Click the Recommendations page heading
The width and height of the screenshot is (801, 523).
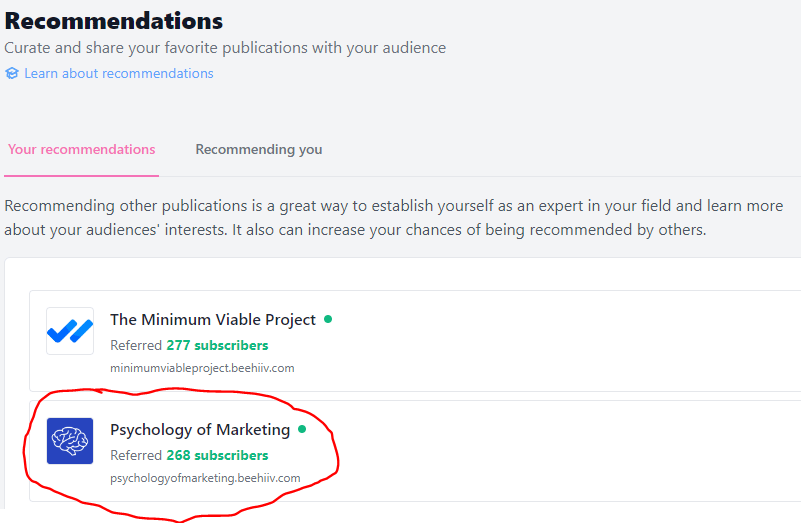coord(114,21)
